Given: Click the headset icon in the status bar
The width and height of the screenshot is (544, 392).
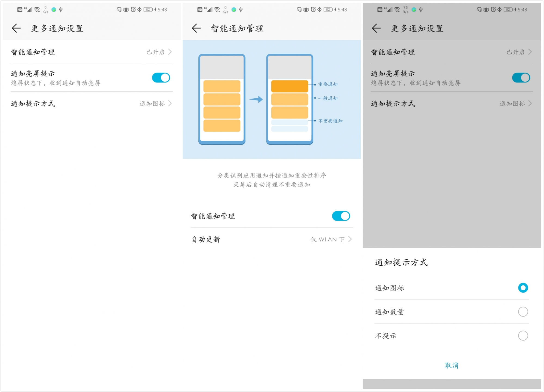Looking at the screenshot, I should [118, 10].
